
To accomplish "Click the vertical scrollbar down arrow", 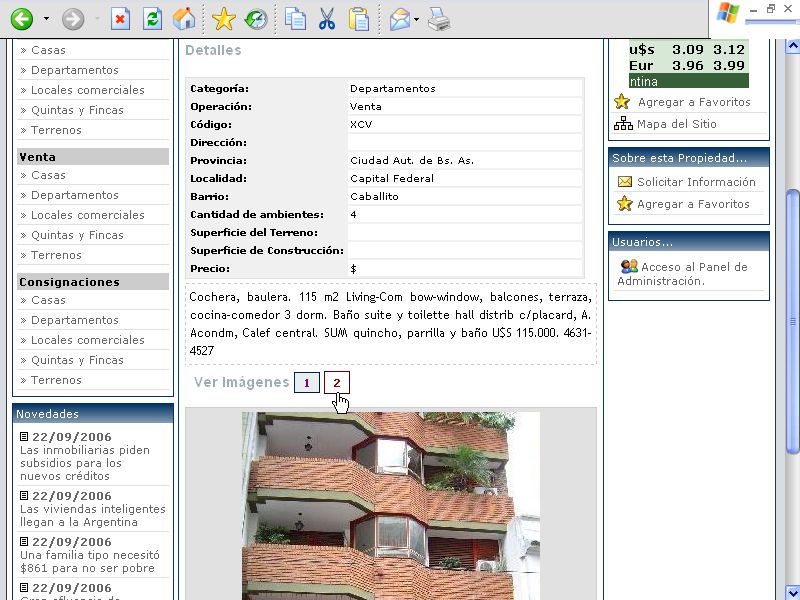I will (793, 592).
